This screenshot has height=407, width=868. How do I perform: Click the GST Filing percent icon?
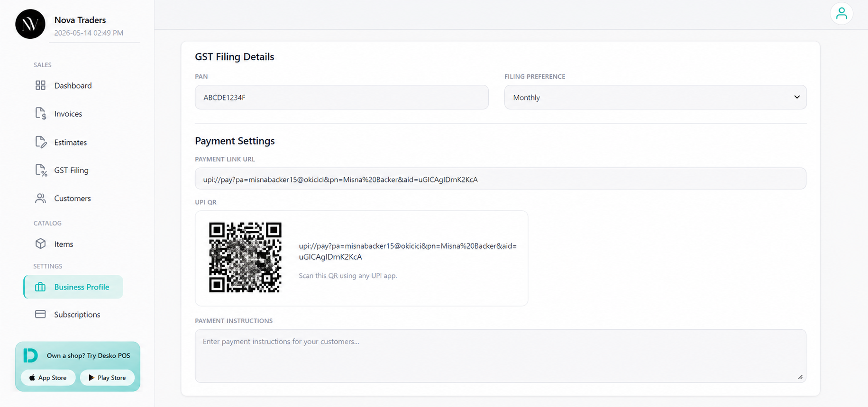click(x=41, y=170)
